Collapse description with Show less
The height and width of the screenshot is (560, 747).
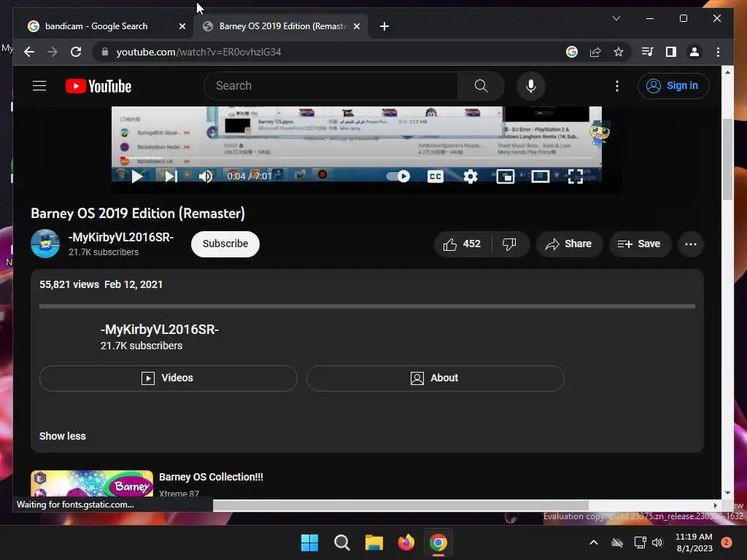coord(63,436)
